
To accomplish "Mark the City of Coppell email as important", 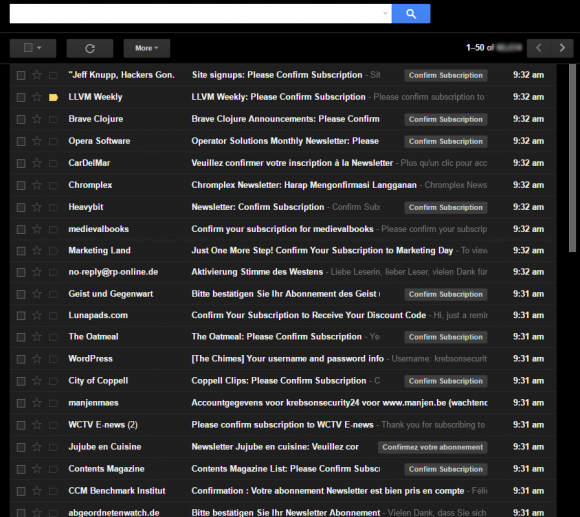I will click(x=53, y=381).
